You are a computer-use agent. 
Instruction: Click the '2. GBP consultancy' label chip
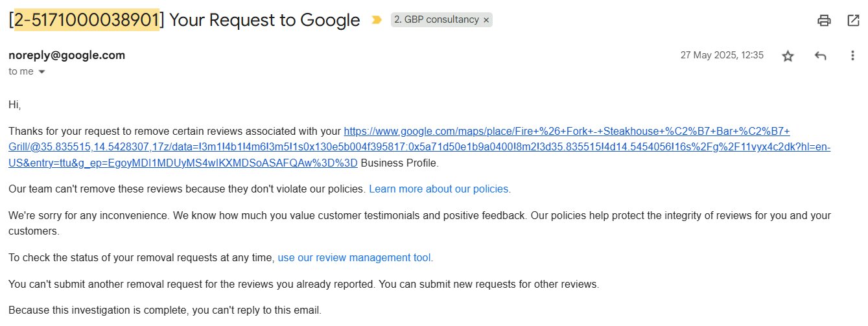pyautogui.click(x=441, y=20)
